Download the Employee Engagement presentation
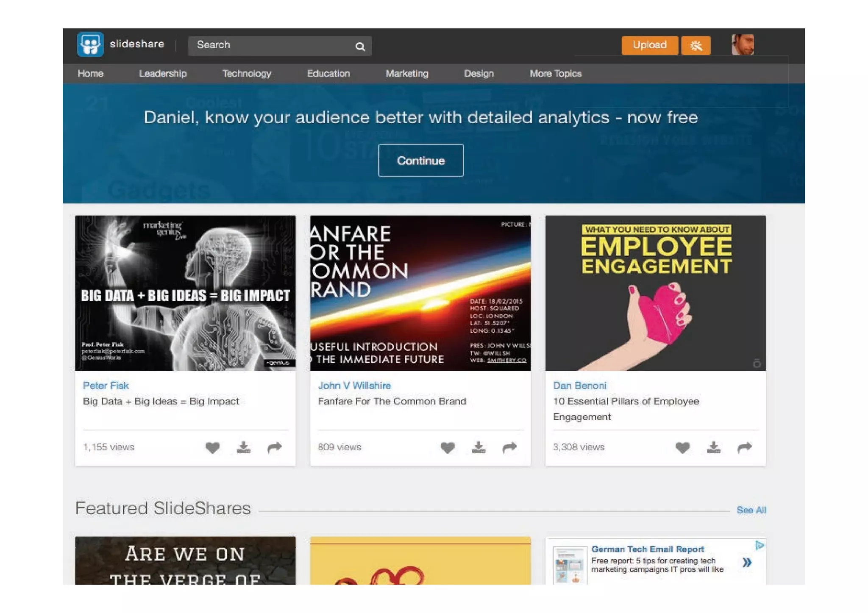868x613 pixels. click(x=713, y=447)
